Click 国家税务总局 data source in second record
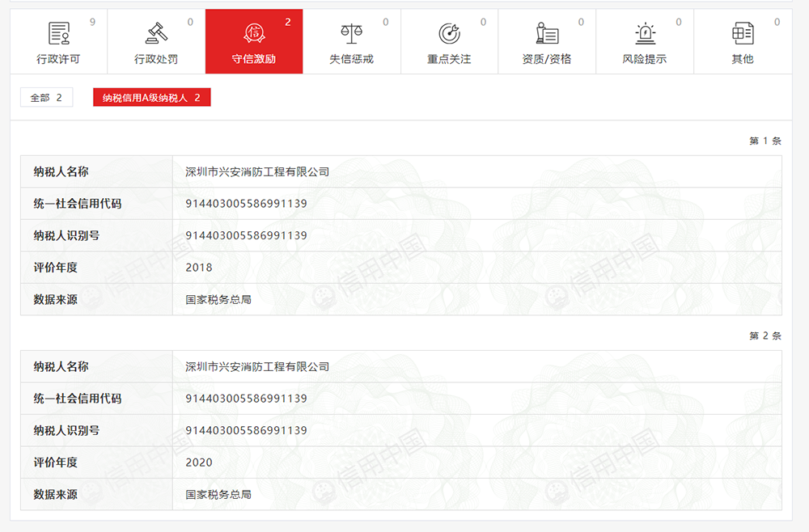This screenshot has height=532, width=809. click(218, 494)
